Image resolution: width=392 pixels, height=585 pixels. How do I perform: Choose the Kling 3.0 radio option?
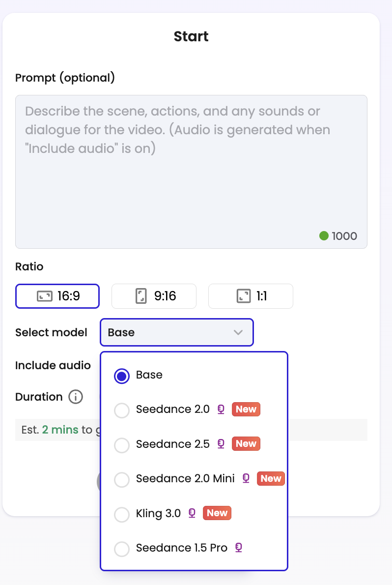[x=122, y=515]
